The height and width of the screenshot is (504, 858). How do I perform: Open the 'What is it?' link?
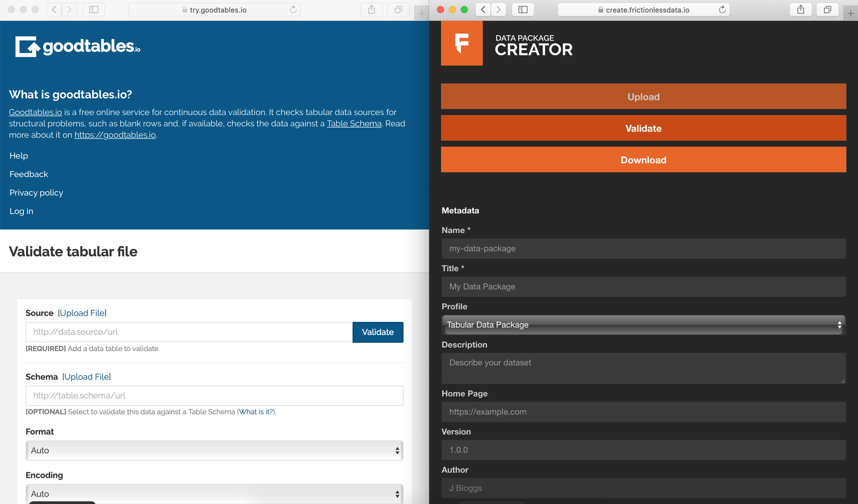pyautogui.click(x=256, y=412)
